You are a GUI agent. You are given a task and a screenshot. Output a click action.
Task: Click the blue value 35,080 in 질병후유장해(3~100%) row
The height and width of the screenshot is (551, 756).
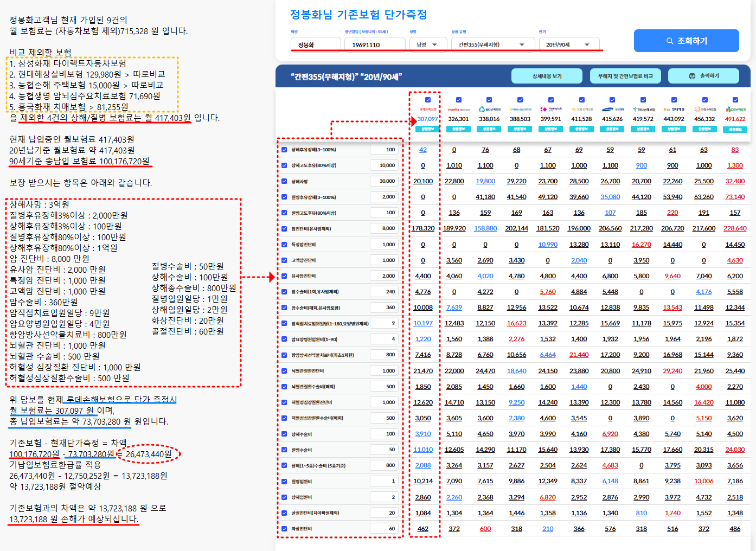tap(610, 197)
